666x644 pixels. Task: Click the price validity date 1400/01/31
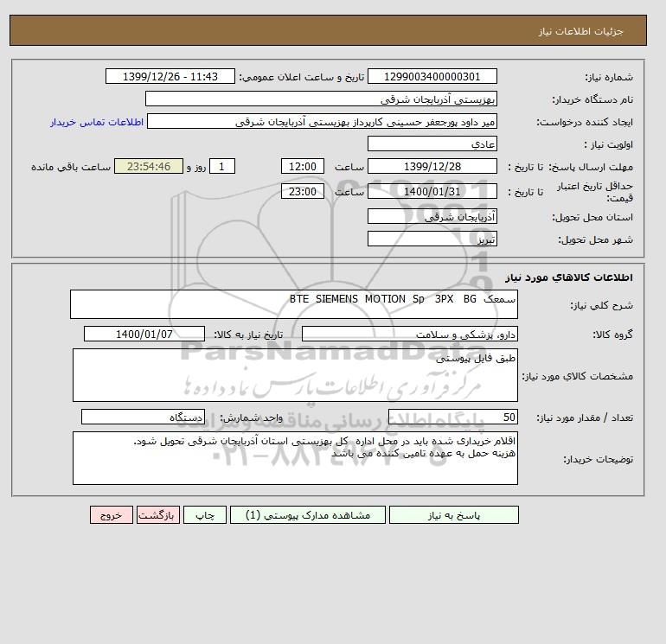tap(432, 191)
